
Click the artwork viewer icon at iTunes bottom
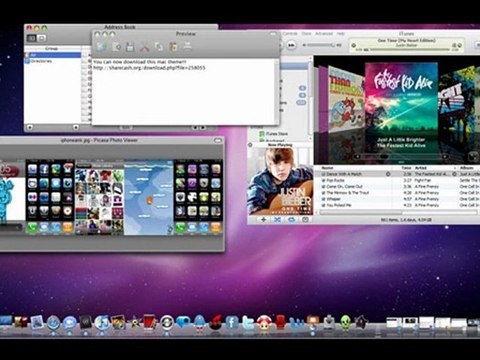[305, 220]
